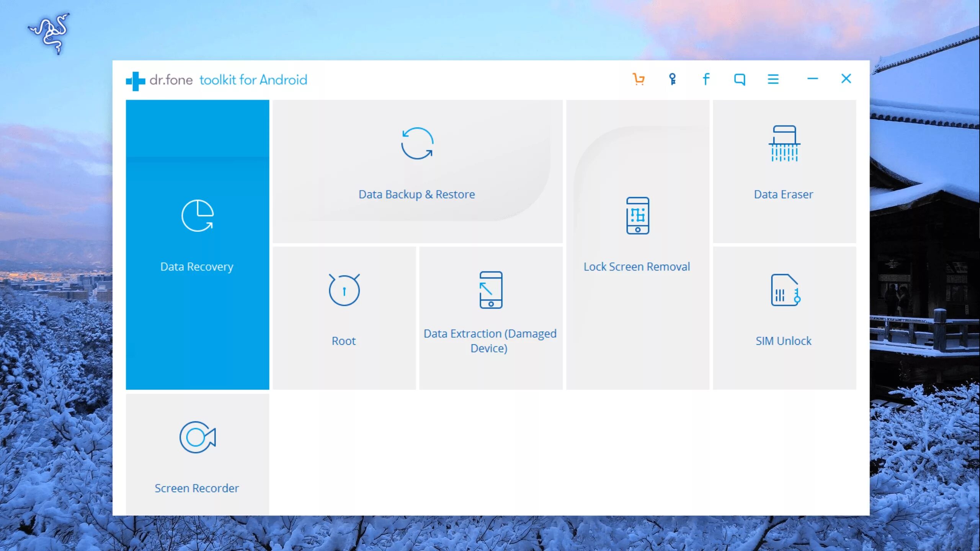Select the Data Recovery tile

click(197, 245)
